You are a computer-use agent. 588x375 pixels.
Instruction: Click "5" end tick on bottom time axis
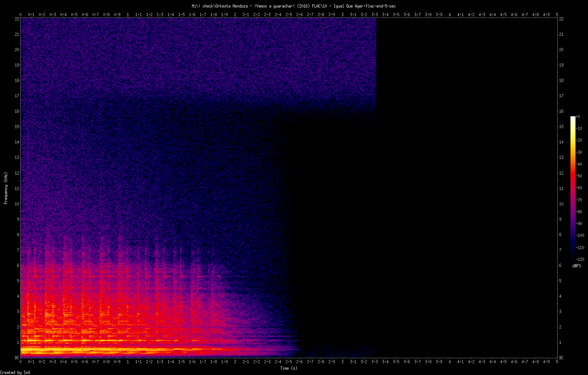(x=557, y=362)
